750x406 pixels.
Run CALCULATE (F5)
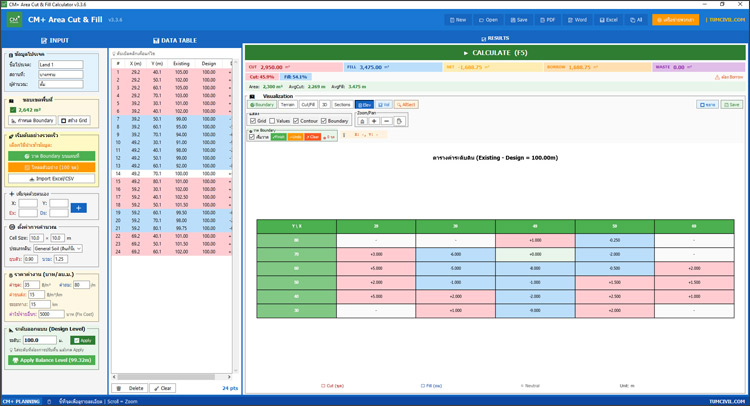click(x=496, y=52)
